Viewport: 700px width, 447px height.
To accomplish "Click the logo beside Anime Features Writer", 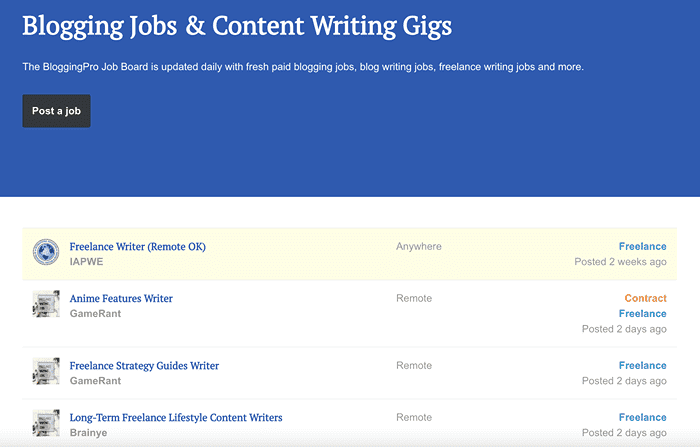I will point(46,305).
